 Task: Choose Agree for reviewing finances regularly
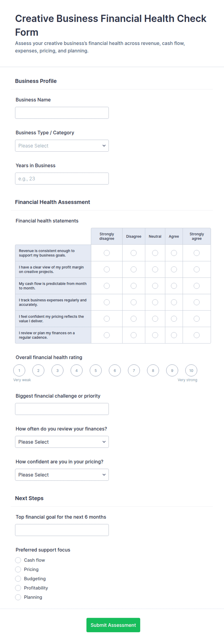174,335
